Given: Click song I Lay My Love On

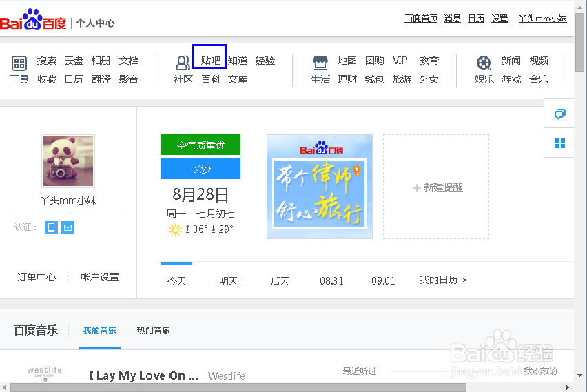Looking at the screenshot, I should [x=143, y=375].
